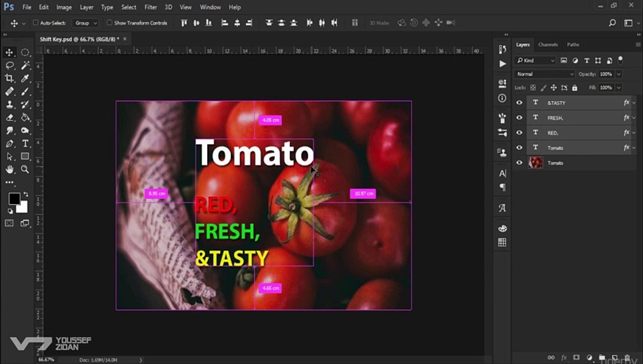643x364 pixels.
Task: Switch to the Channels tab
Action: [x=548, y=44]
